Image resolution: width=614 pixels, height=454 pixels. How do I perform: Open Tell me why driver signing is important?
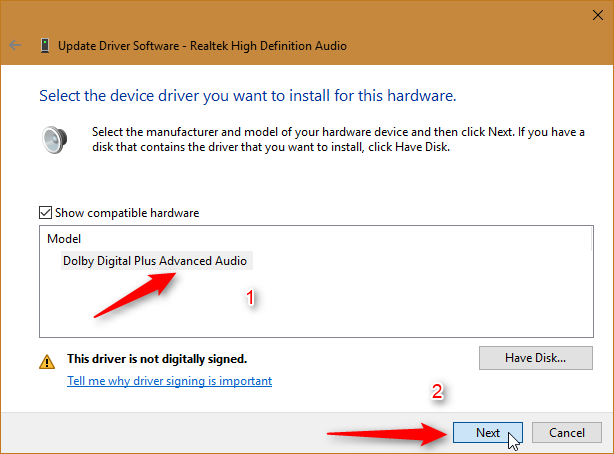pyautogui.click(x=169, y=381)
